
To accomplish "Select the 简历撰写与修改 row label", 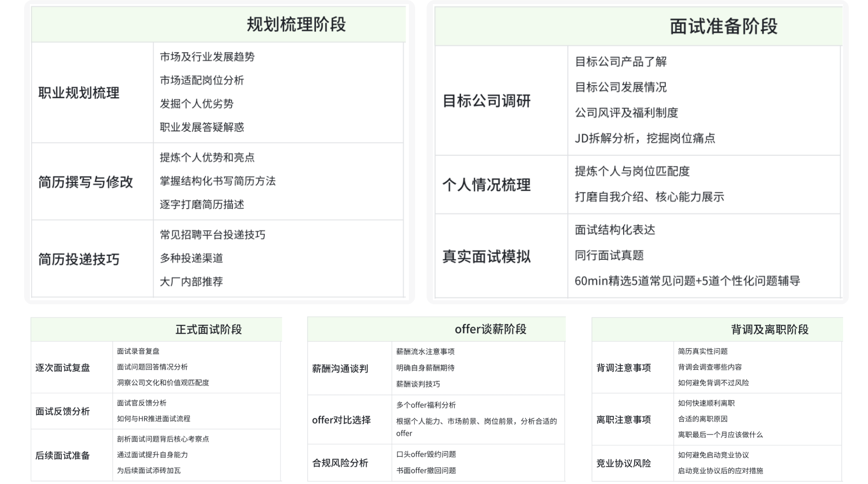I will tap(85, 182).
